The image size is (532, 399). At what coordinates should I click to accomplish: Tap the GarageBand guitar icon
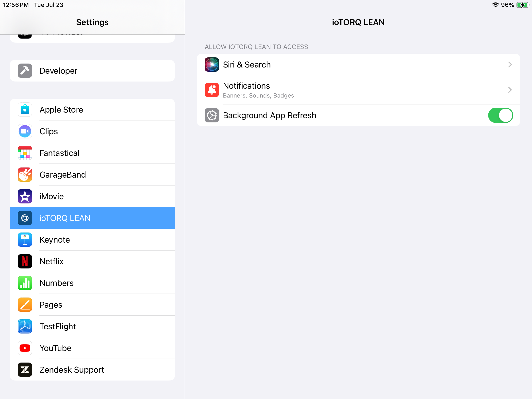(x=25, y=175)
